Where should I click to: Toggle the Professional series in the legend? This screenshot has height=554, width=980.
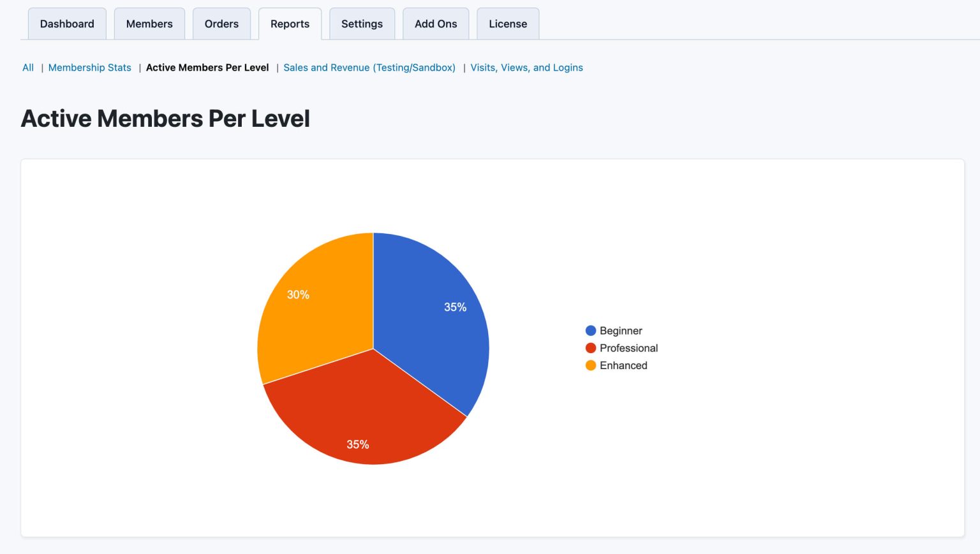click(628, 348)
